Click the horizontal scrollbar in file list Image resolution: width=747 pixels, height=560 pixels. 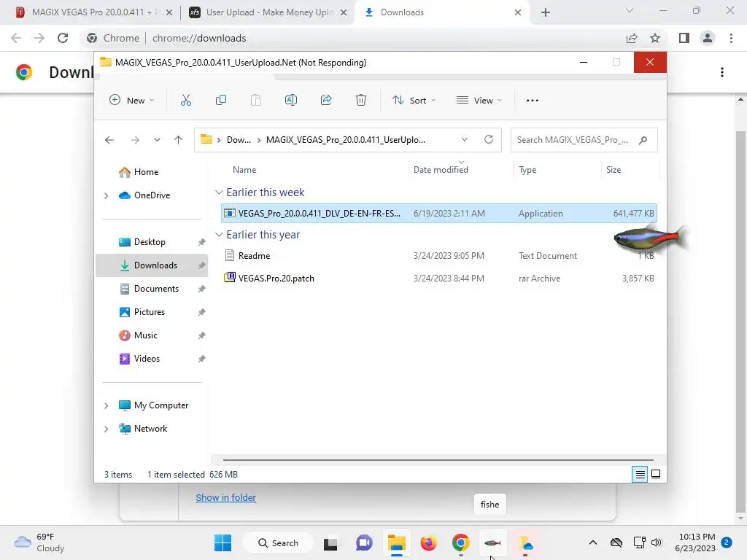(x=438, y=460)
